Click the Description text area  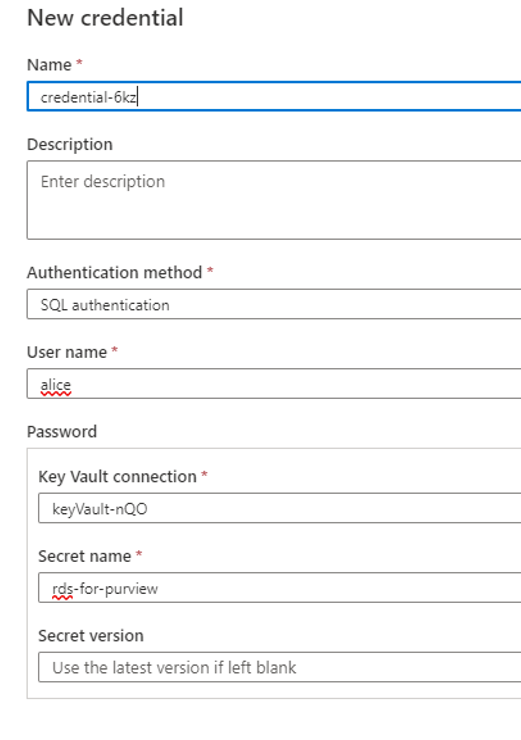[x=274, y=200]
